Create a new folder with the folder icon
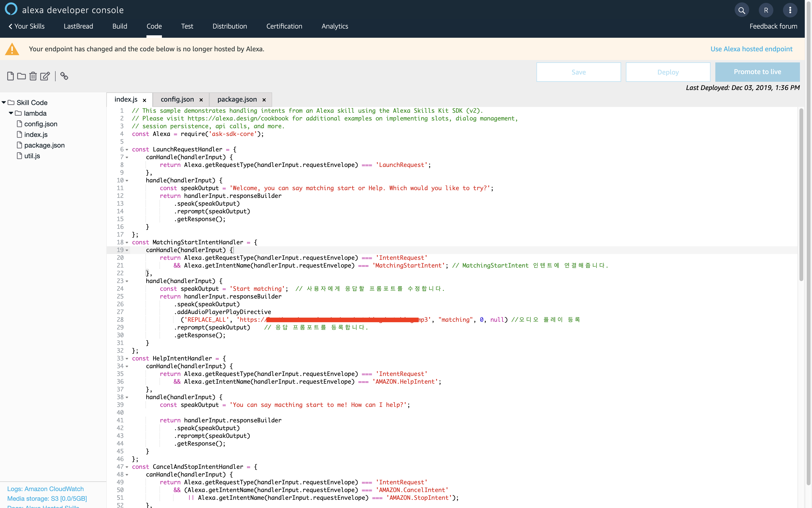The width and height of the screenshot is (812, 508). coord(22,76)
